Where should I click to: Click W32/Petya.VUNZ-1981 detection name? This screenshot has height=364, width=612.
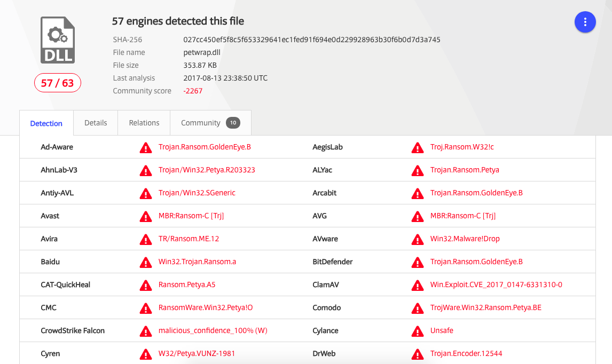pyautogui.click(x=197, y=353)
